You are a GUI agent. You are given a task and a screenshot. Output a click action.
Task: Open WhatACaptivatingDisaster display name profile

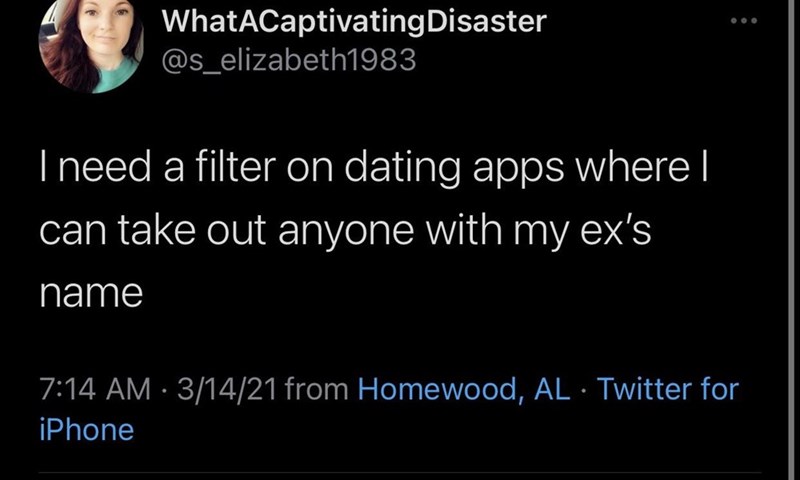tap(353, 21)
